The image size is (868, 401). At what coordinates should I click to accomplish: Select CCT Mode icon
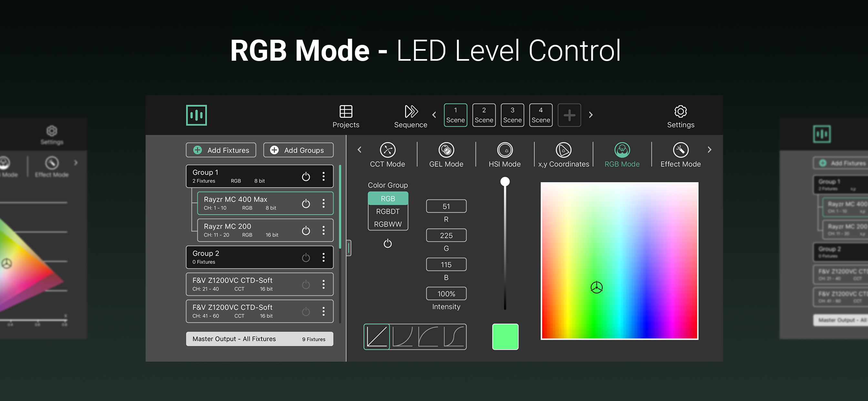[x=387, y=150]
